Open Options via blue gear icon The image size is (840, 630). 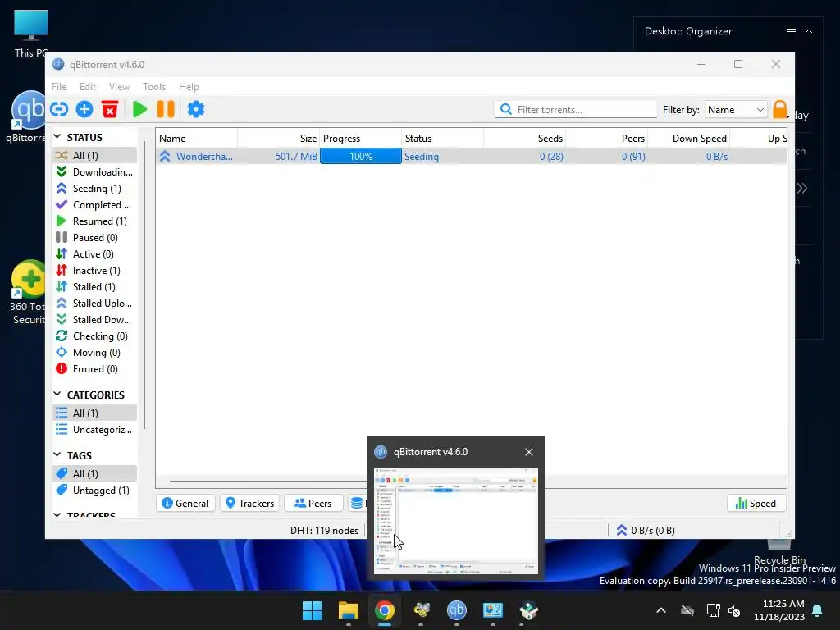195,109
